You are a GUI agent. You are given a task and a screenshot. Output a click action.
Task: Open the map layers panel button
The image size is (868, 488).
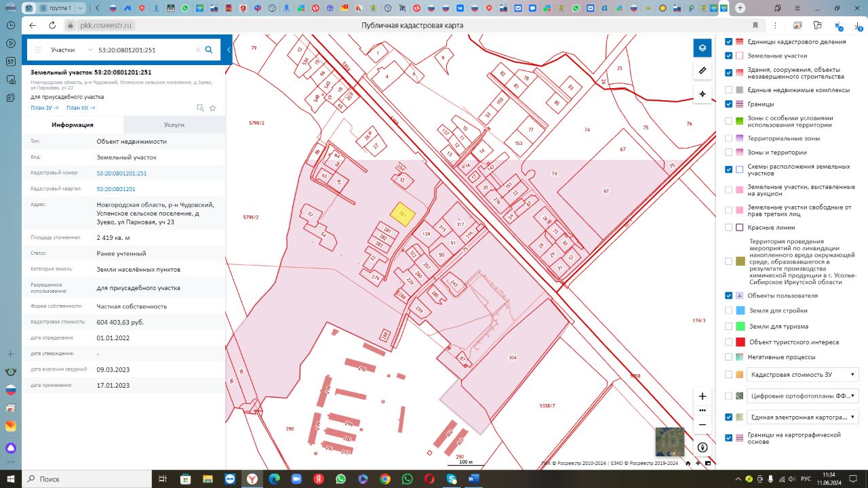[703, 48]
